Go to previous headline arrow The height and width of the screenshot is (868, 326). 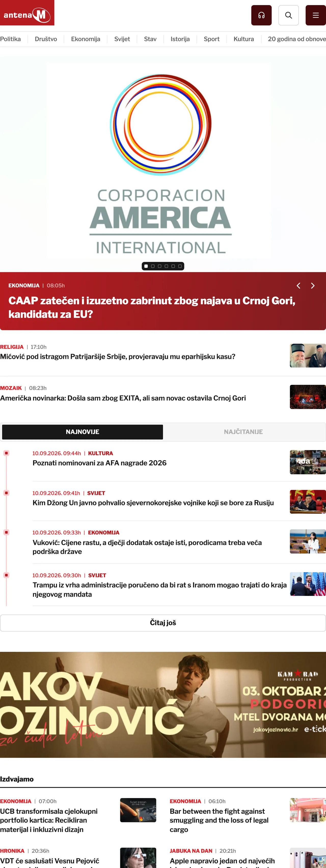point(298,286)
